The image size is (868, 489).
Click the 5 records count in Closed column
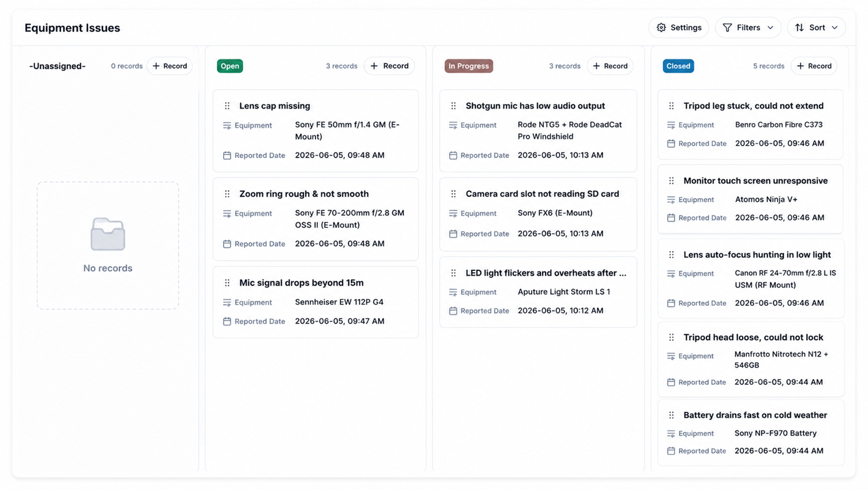tap(769, 66)
